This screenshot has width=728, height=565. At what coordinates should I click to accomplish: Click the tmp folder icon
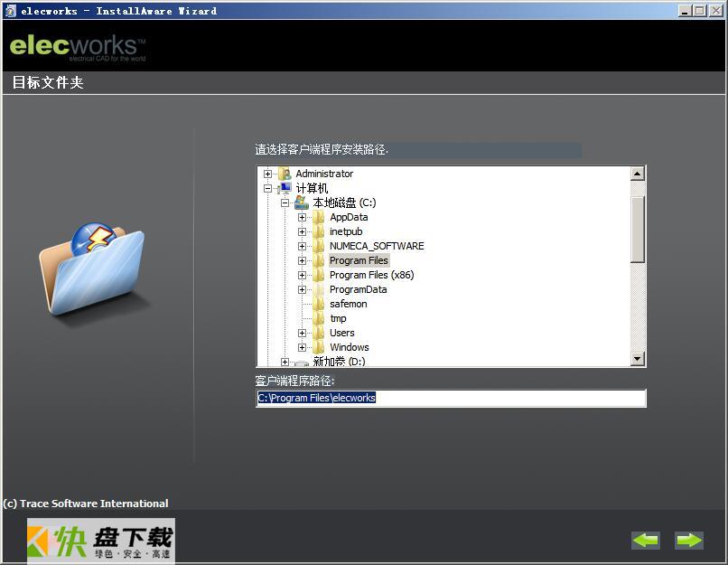[319, 318]
